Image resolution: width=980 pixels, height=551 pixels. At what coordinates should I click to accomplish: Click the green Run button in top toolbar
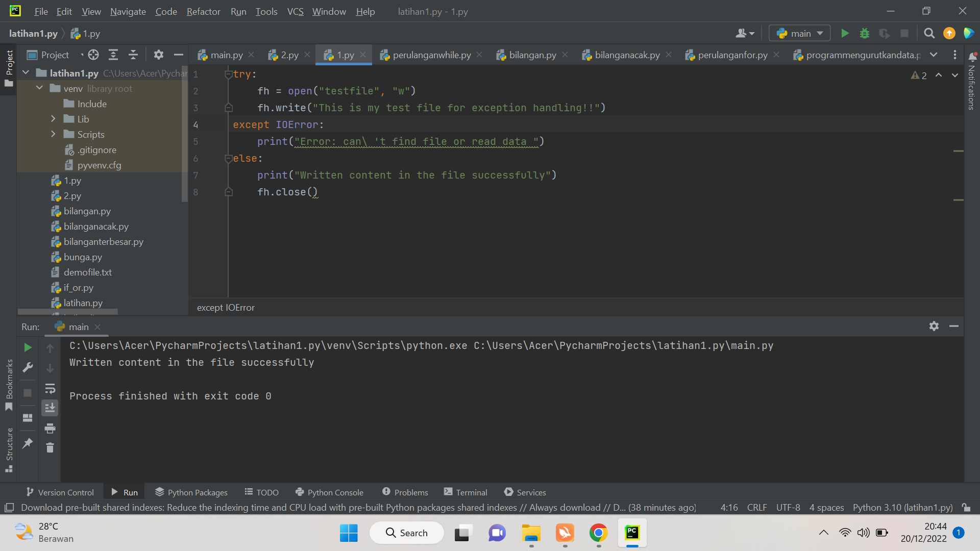pos(845,34)
